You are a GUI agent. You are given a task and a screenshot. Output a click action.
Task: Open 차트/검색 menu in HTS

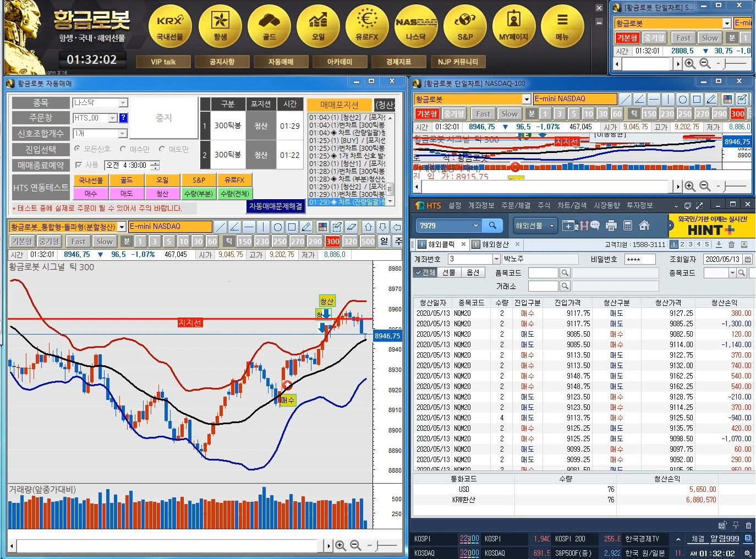pyautogui.click(x=572, y=205)
